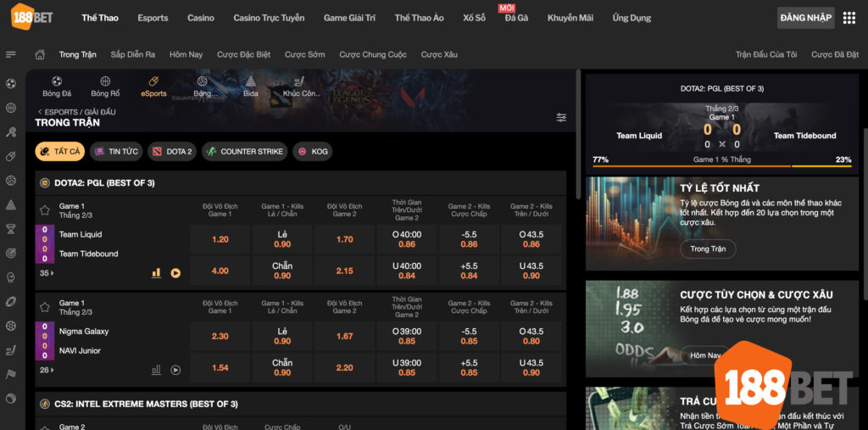Click Game 1 win percentage bar

[722, 165]
